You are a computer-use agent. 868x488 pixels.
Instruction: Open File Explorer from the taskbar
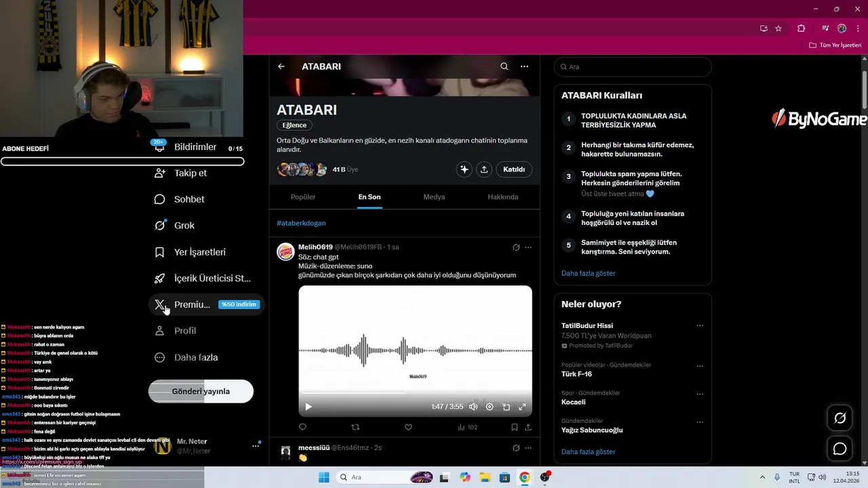(x=486, y=477)
